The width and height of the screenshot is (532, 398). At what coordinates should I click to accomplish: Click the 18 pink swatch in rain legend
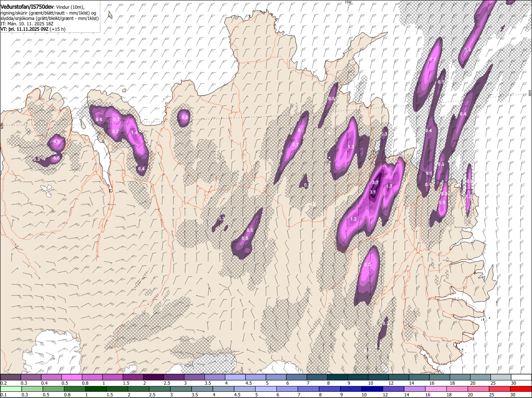[x=457, y=389]
